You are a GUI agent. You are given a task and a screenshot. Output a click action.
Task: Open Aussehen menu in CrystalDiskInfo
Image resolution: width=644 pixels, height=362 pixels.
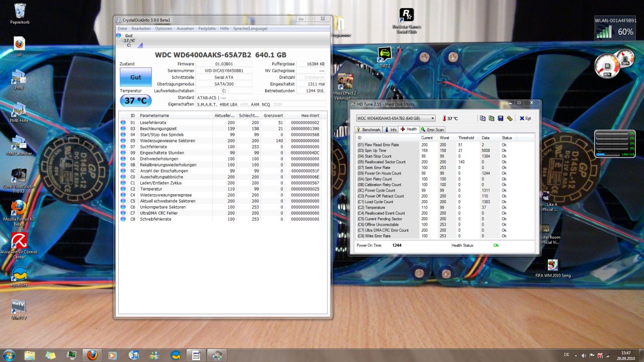coord(185,29)
